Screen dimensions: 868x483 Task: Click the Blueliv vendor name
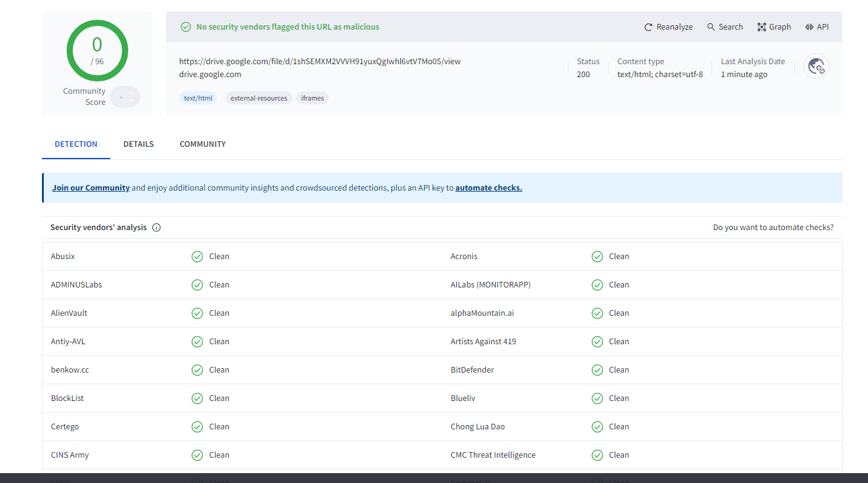[463, 398]
